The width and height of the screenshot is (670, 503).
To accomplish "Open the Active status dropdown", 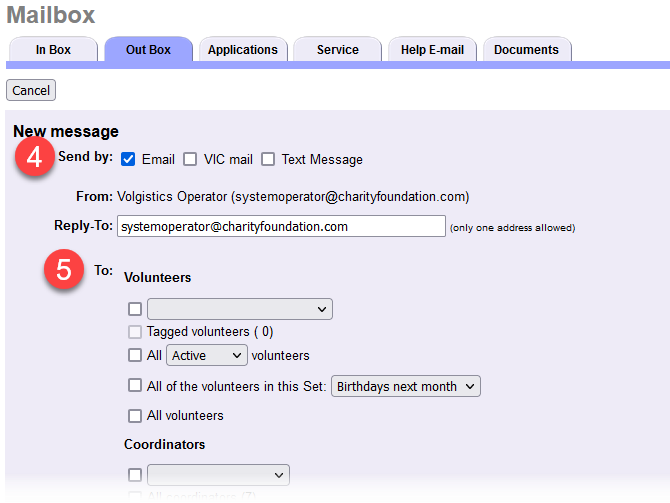I will point(207,355).
